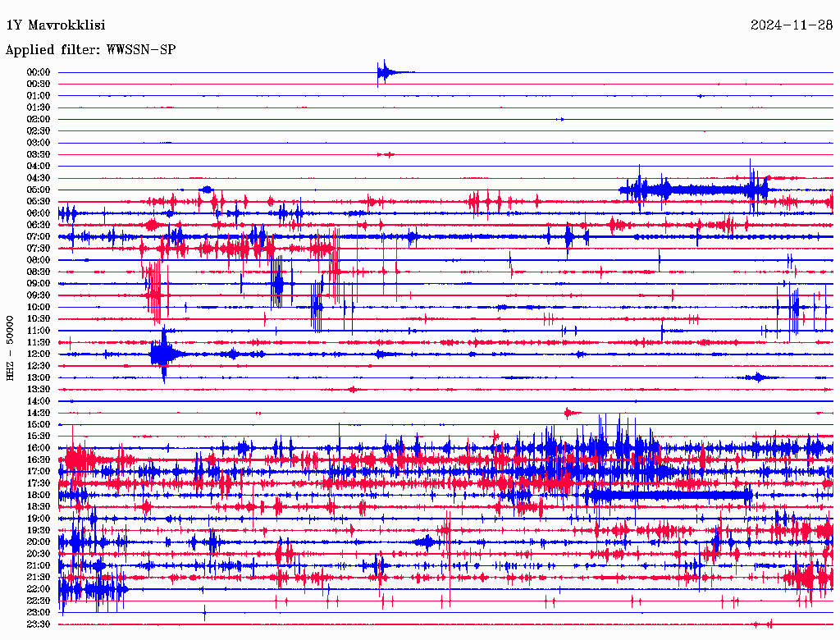The image size is (840, 640).
Task: Click the 20:00 row time label
Action: coord(39,542)
